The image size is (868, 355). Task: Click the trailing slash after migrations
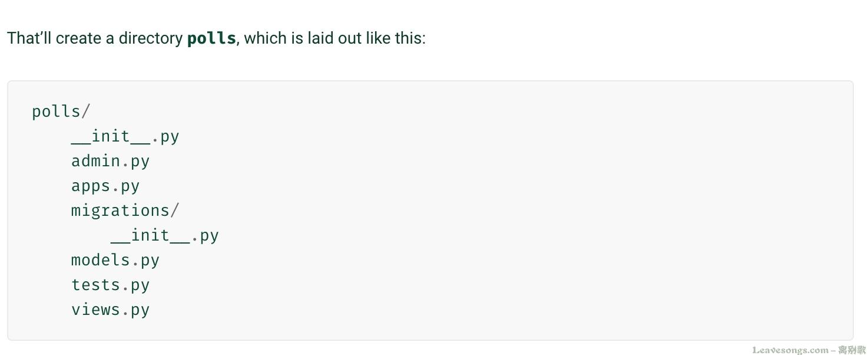174,211
